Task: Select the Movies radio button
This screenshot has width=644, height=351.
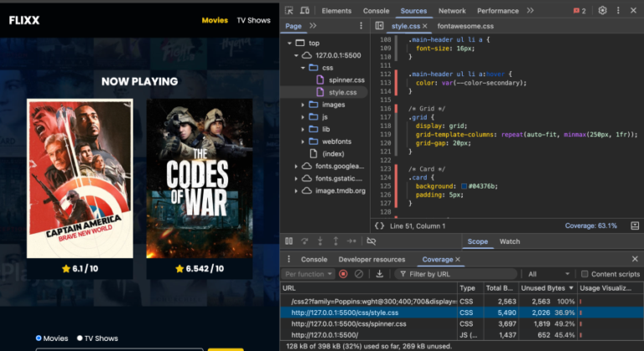Action: (x=39, y=338)
